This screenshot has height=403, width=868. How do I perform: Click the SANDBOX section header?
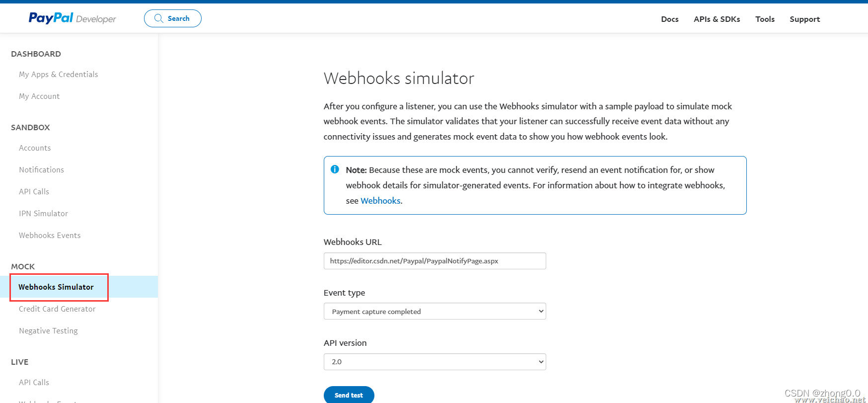point(30,127)
